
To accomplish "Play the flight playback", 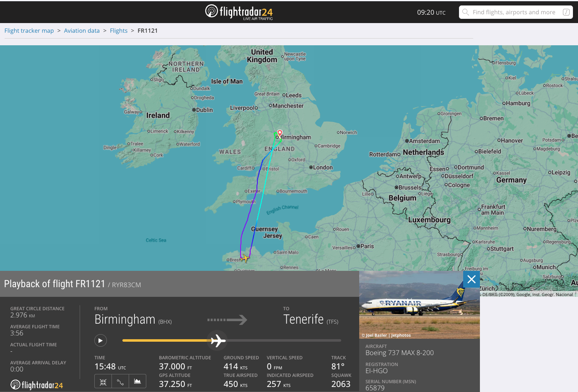I will [101, 340].
